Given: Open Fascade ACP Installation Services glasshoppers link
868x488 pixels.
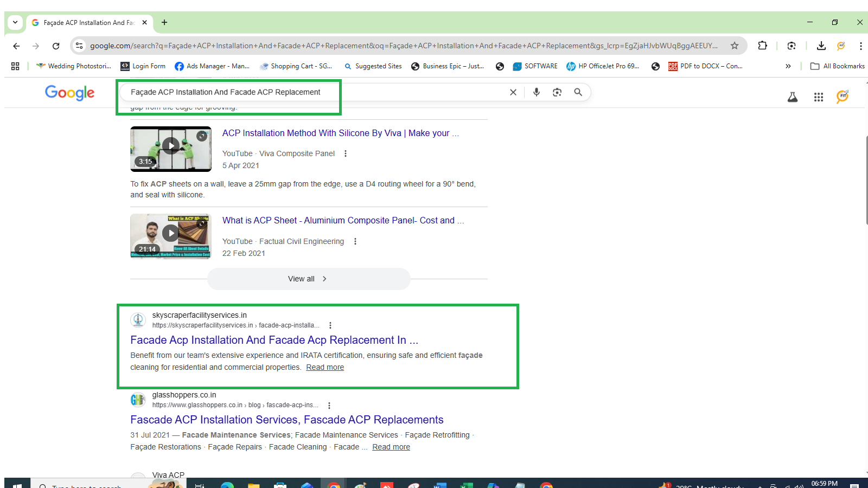Looking at the screenshot, I should tap(286, 420).
